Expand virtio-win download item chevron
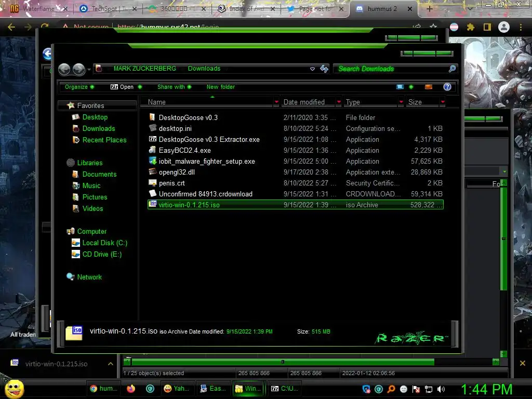This screenshot has width=532, height=399. pos(110,364)
